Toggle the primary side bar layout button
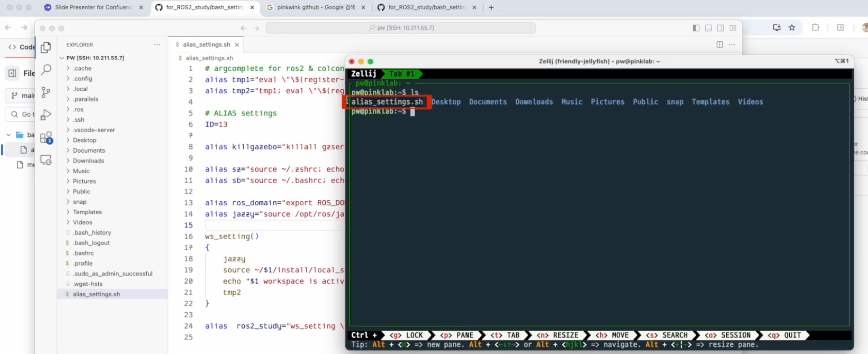This screenshot has height=354, width=868. click(x=696, y=28)
